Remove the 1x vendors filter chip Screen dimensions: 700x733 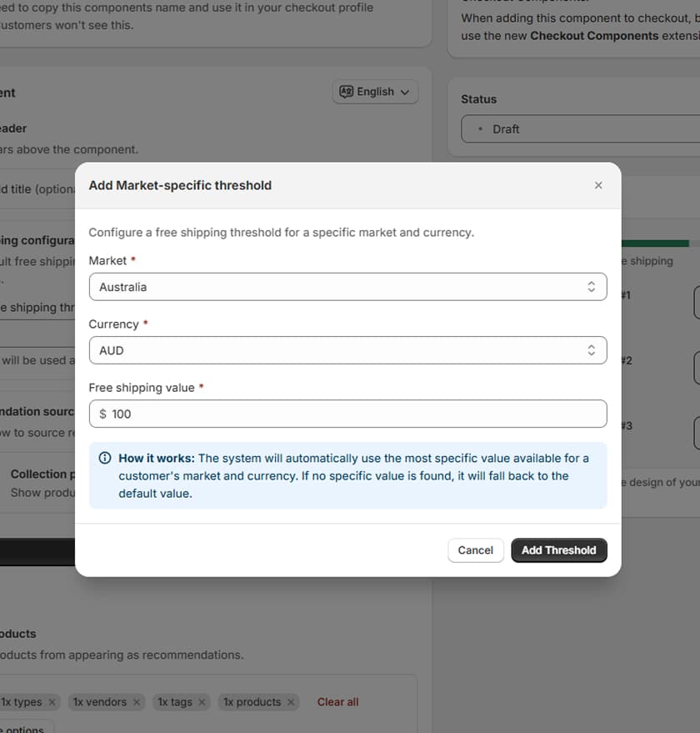(x=136, y=702)
